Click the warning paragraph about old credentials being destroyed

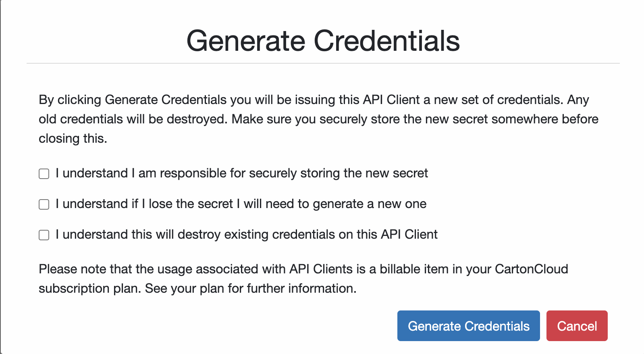[318, 119]
